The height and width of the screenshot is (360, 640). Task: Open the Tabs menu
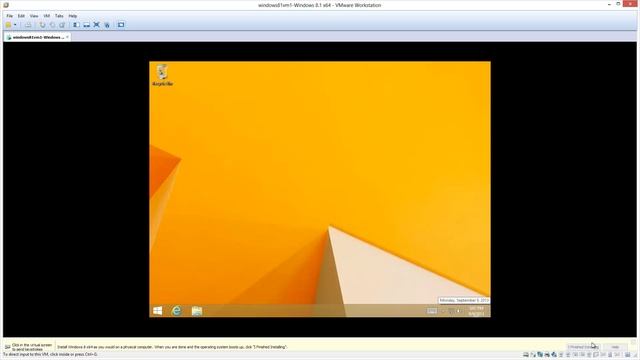[59, 16]
